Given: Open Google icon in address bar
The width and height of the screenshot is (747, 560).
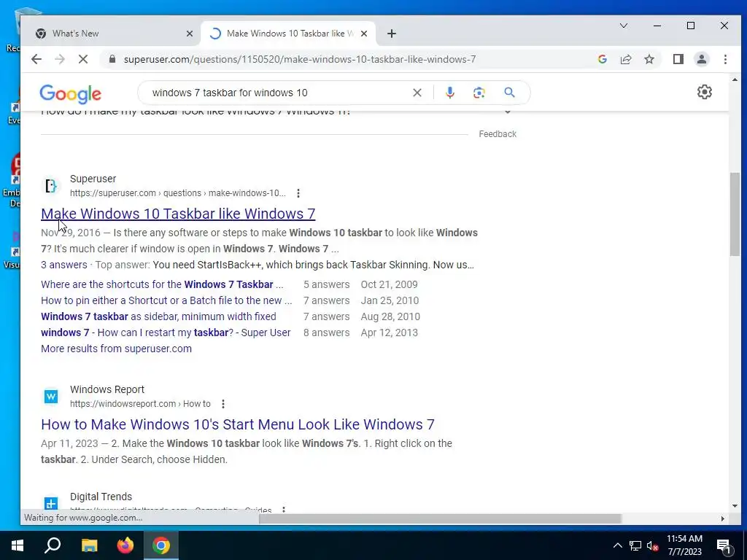Looking at the screenshot, I should tap(602, 59).
